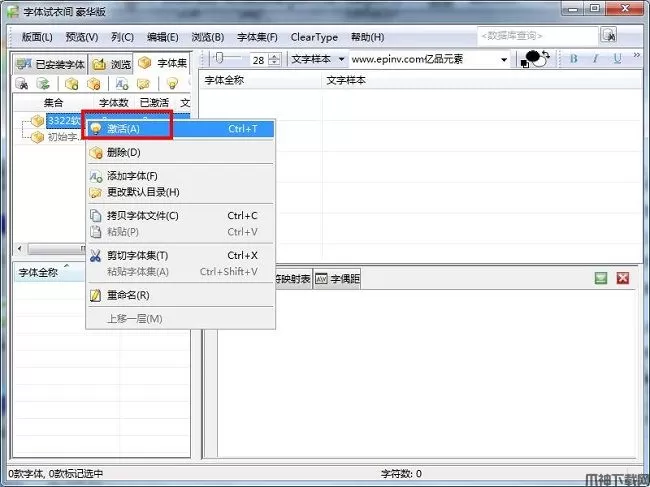Click the 已激活 column header
The width and height of the screenshot is (650, 487).
(x=154, y=102)
